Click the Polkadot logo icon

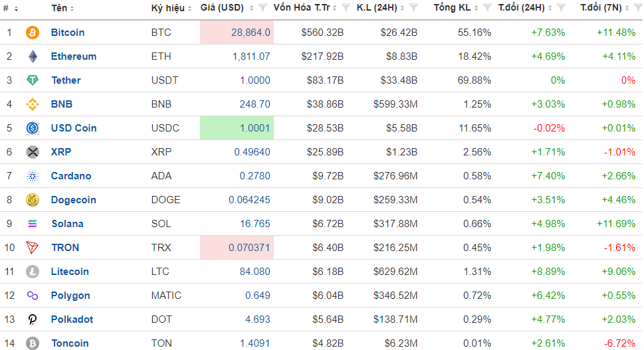click(33, 319)
